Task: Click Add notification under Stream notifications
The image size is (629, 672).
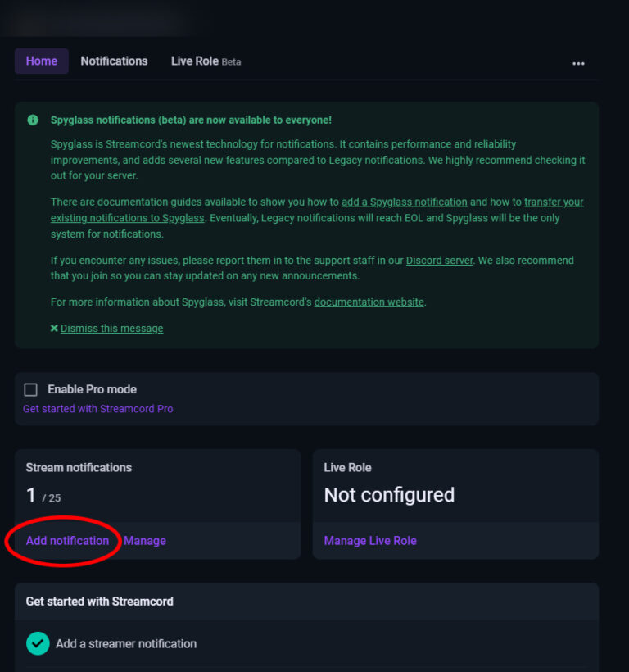Action: click(66, 541)
